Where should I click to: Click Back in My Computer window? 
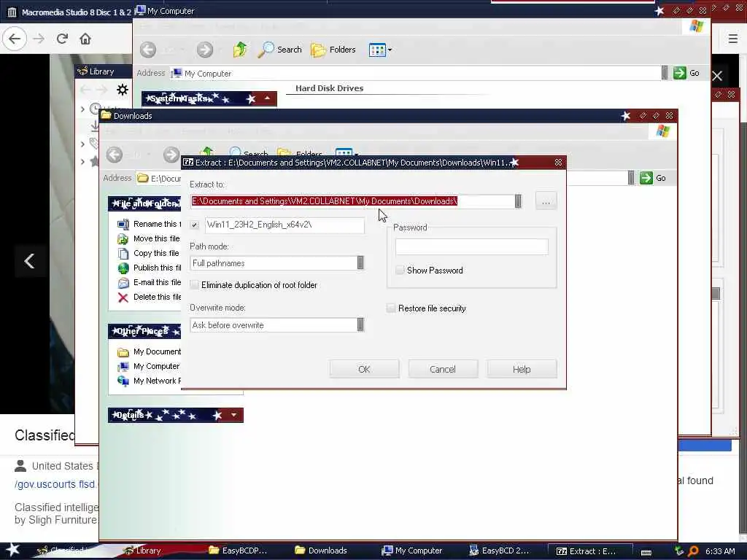click(147, 50)
